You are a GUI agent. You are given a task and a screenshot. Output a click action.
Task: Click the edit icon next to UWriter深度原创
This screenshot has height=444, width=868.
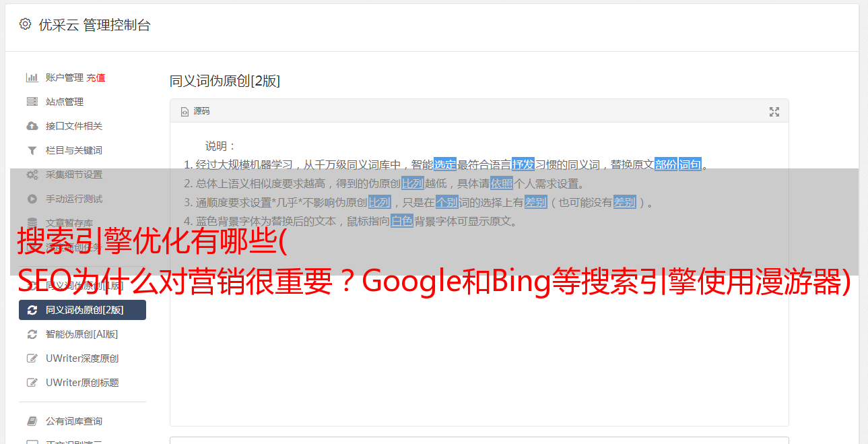click(x=32, y=358)
